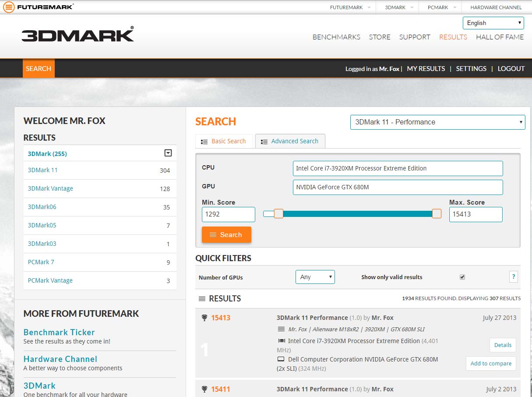
Task: Open MY RESULTS link
Action: pyautogui.click(x=426, y=69)
